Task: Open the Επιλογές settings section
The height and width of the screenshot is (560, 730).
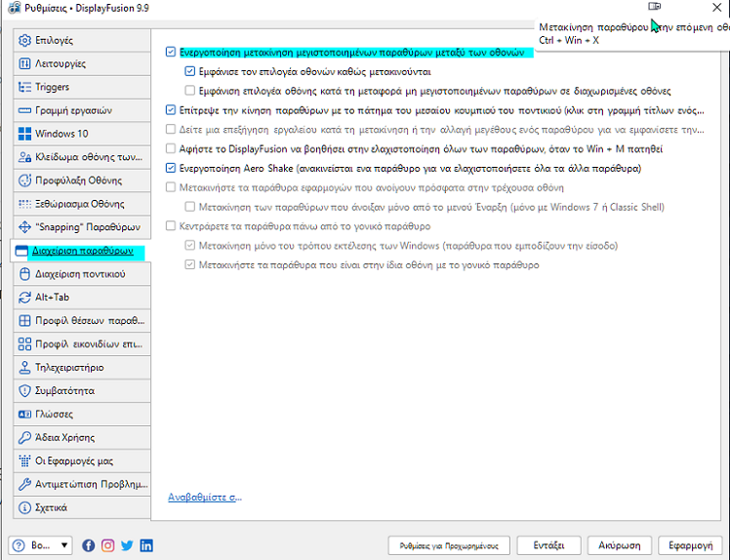Action: point(82,40)
